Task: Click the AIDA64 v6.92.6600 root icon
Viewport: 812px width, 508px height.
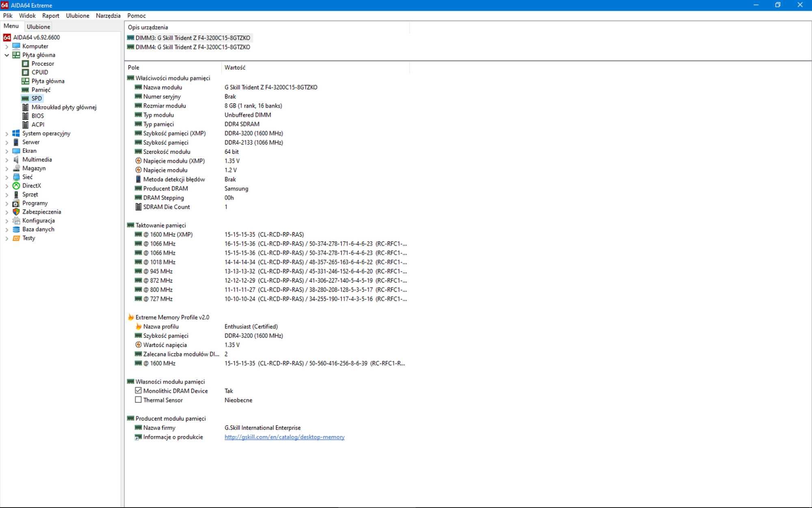Action: click(x=7, y=37)
